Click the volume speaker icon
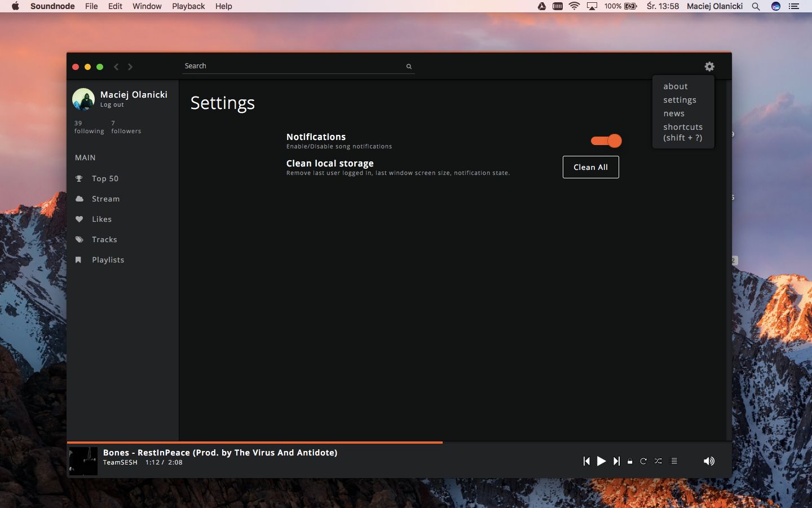This screenshot has width=812, height=508. 709,461
